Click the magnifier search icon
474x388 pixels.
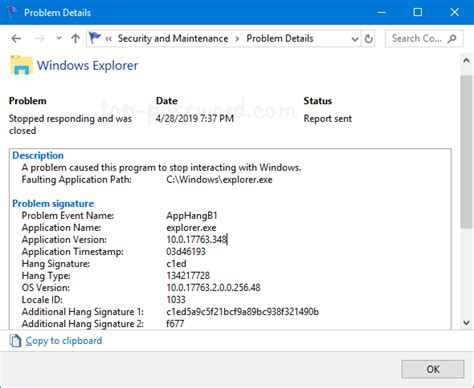pyautogui.click(x=452, y=39)
